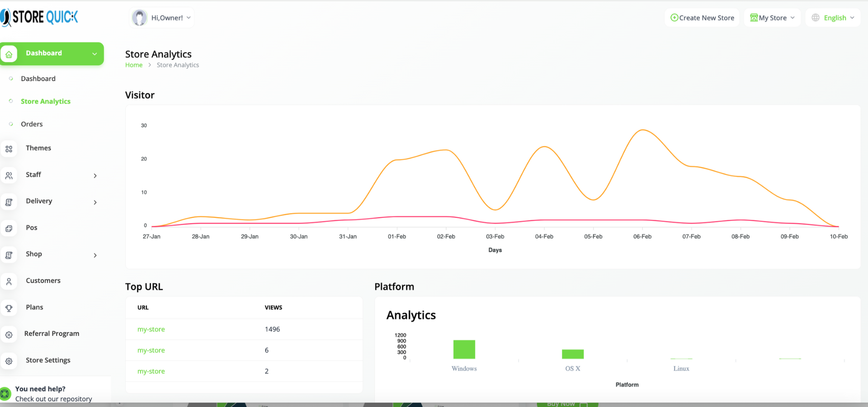The image size is (868, 407).
Task: Click the home icon on Dashboard
Action: (x=9, y=54)
